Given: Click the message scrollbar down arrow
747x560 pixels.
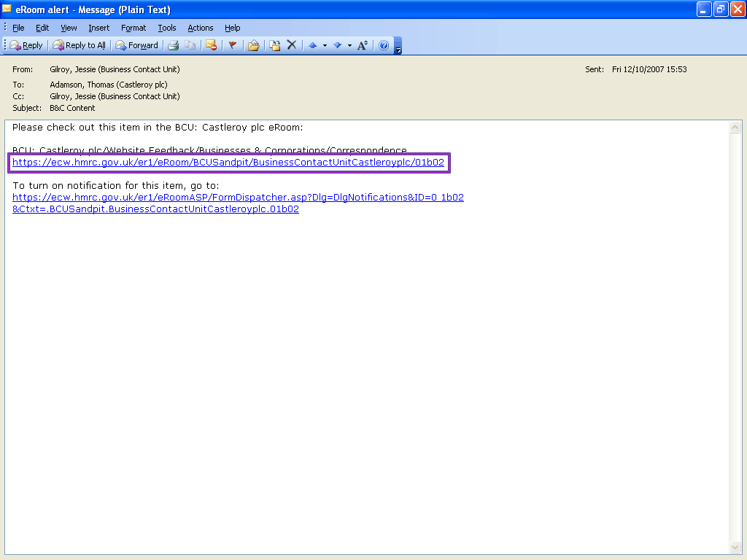Looking at the screenshot, I should click(x=735, y=547).
